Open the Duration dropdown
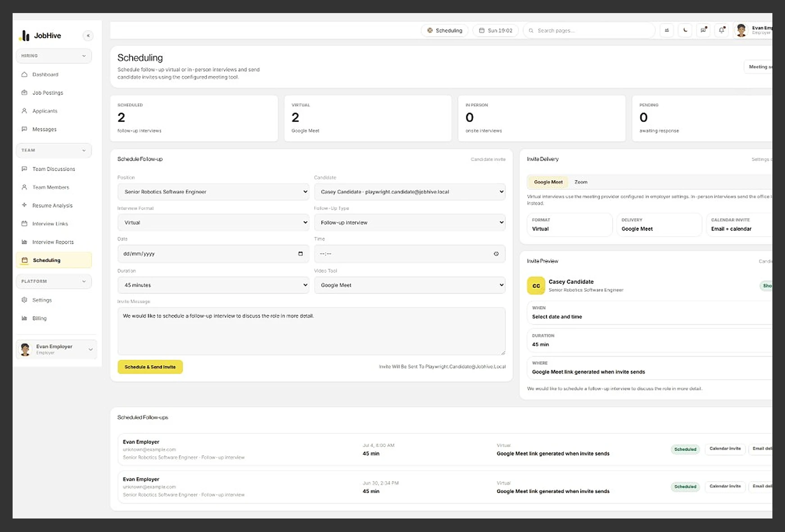This screenshot has width=785, height=532. (213, 285)
